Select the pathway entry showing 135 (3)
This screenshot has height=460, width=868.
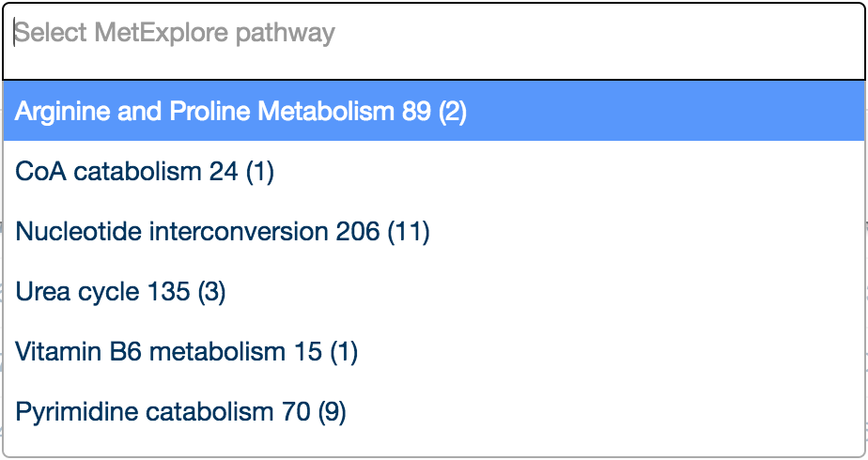coord(433,291)
